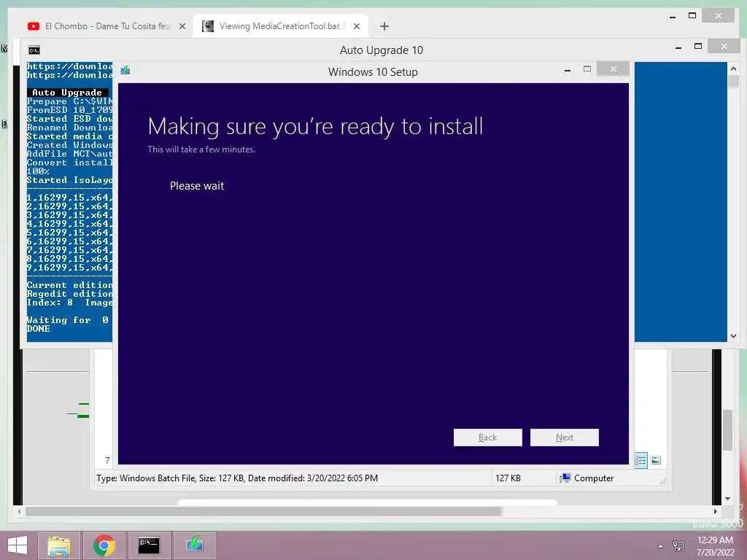747x560 pixels.
Task: Click the Auto Upgrade 10 console icon
Action: [34, 50]
